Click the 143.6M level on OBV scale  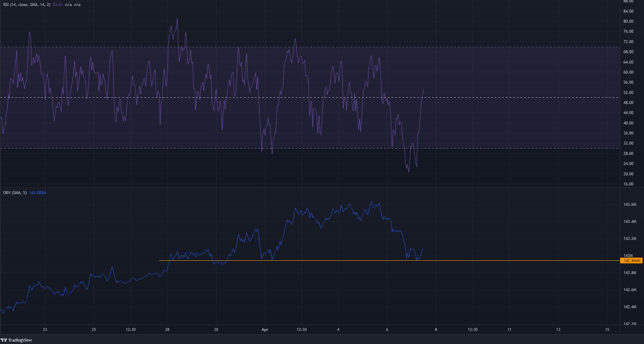pyautogui.click(x=630, y=204)
